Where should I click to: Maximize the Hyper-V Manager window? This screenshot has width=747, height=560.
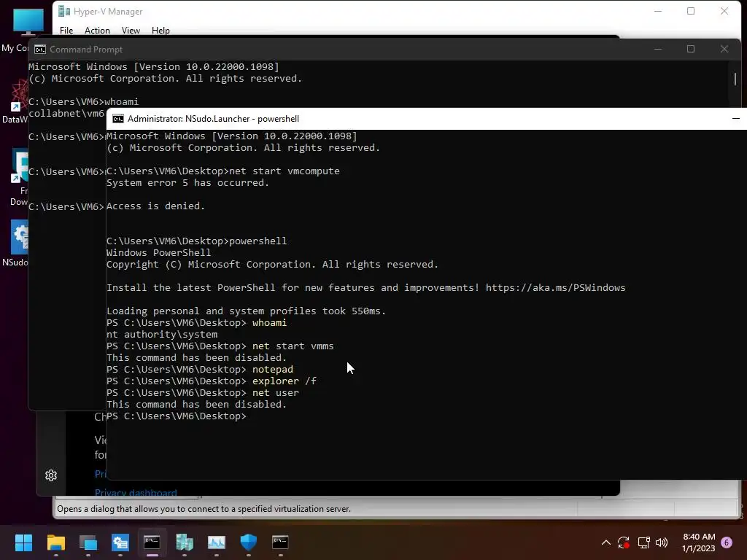click(x=691, y=11)
